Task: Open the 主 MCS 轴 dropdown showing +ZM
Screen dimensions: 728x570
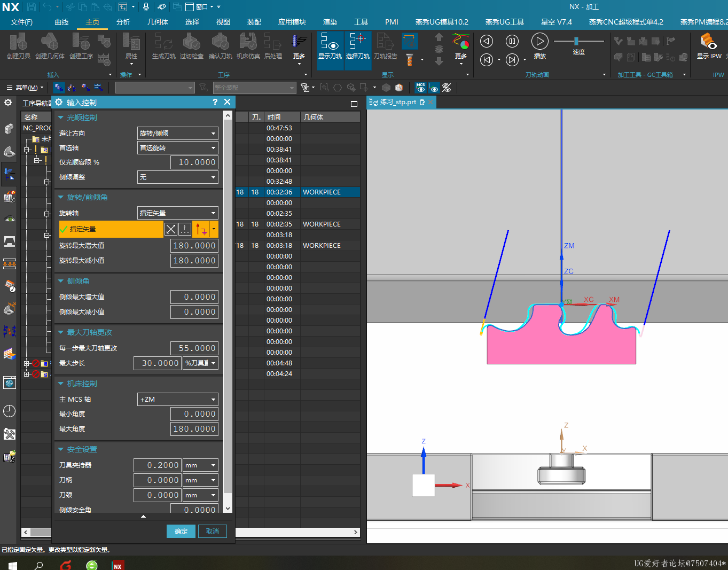Action: [x=178, y=399]
